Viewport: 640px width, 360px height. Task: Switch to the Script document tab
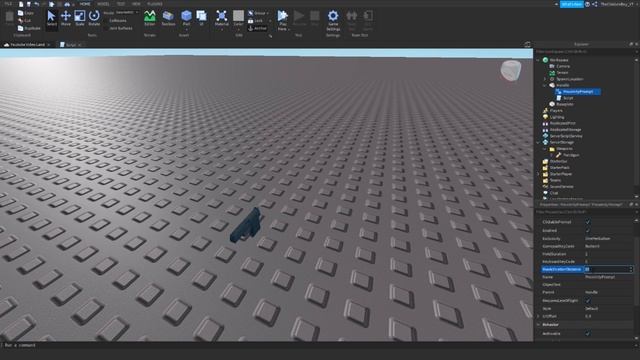(x=70, y=44)
